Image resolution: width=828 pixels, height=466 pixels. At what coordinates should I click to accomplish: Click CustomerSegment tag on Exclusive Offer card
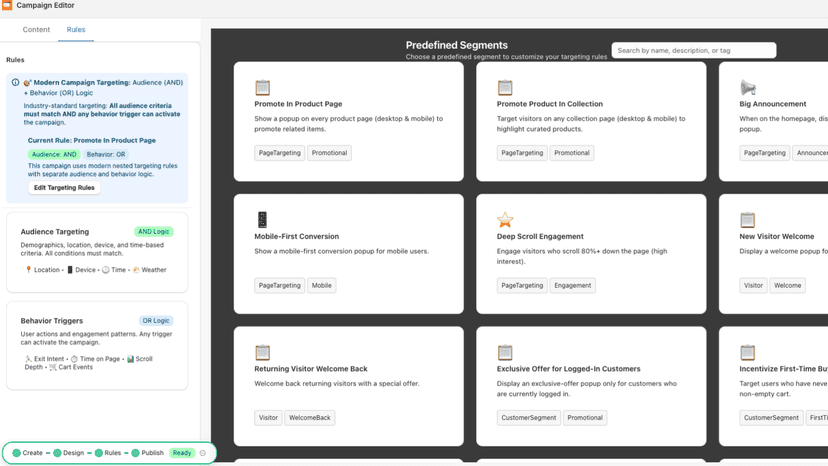coord(529,417)
